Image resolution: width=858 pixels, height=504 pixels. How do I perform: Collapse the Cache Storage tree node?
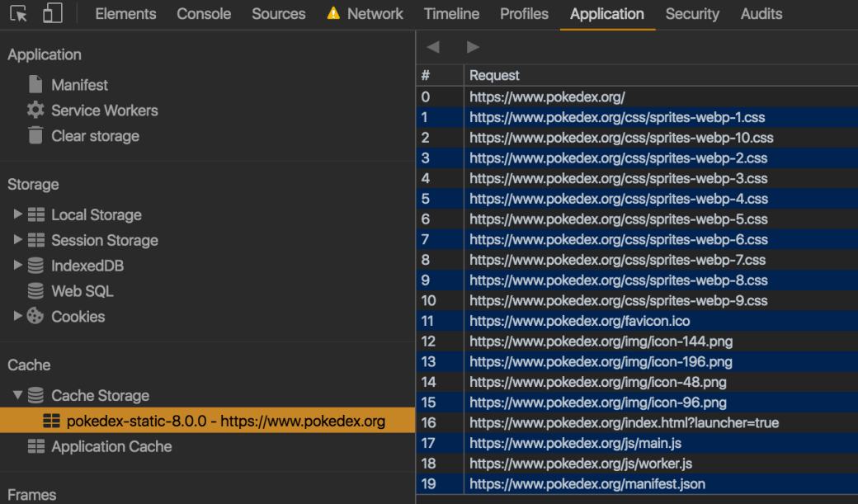pyautogui.click(x=17, y=394)
